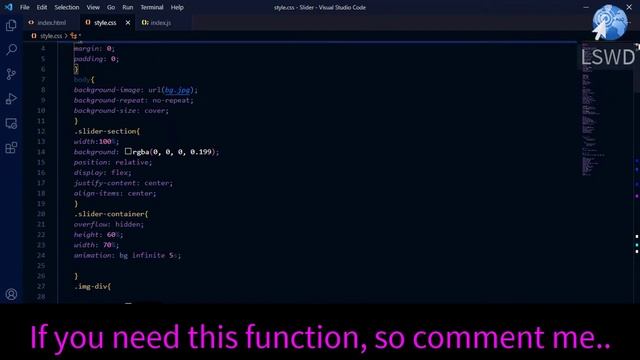This screenshot has width=640, height=360.
Task: Open the File menu
Action: click(x=24, y=7)
